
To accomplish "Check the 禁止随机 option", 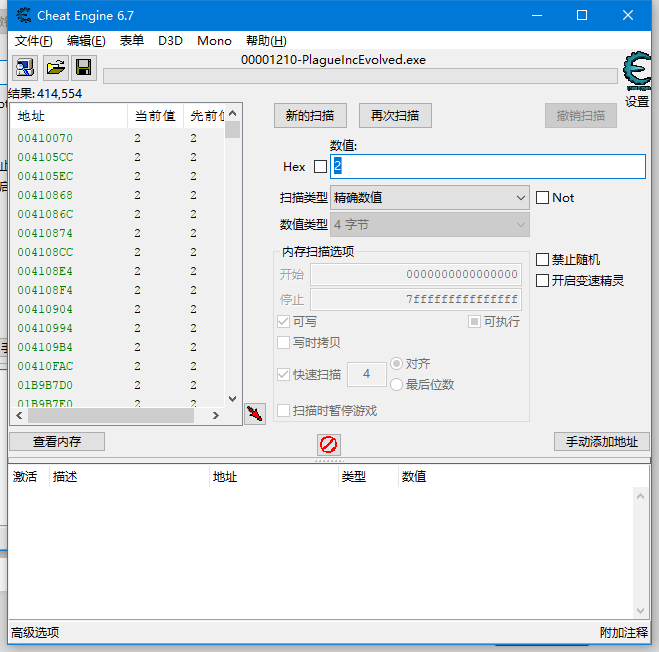I will click(542, 259).
